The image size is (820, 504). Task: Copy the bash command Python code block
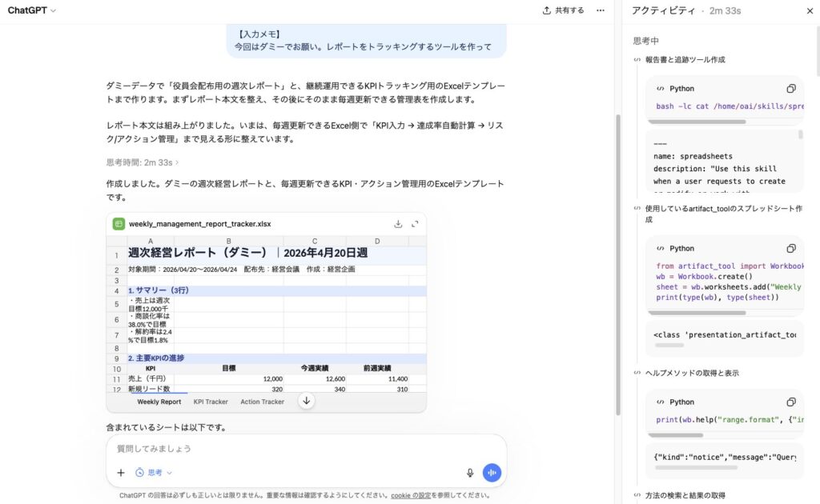[790, 89]
